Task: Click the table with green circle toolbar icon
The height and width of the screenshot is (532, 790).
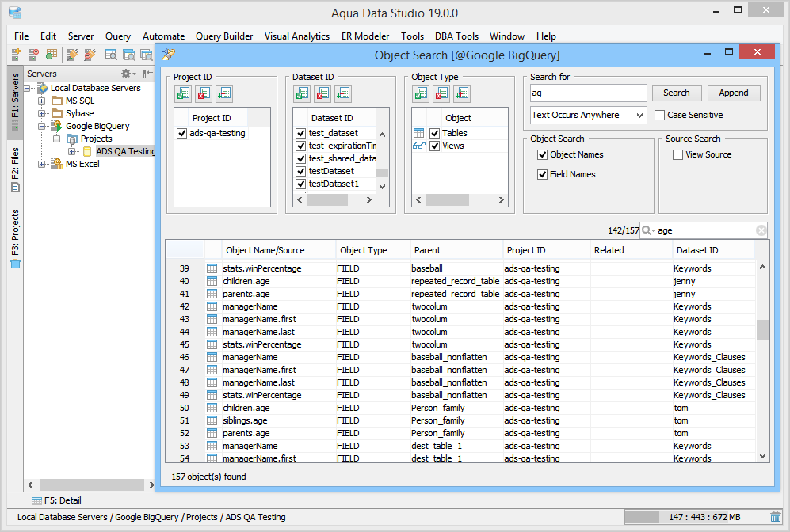Action: pyautogui.click(x=52, y=55)
